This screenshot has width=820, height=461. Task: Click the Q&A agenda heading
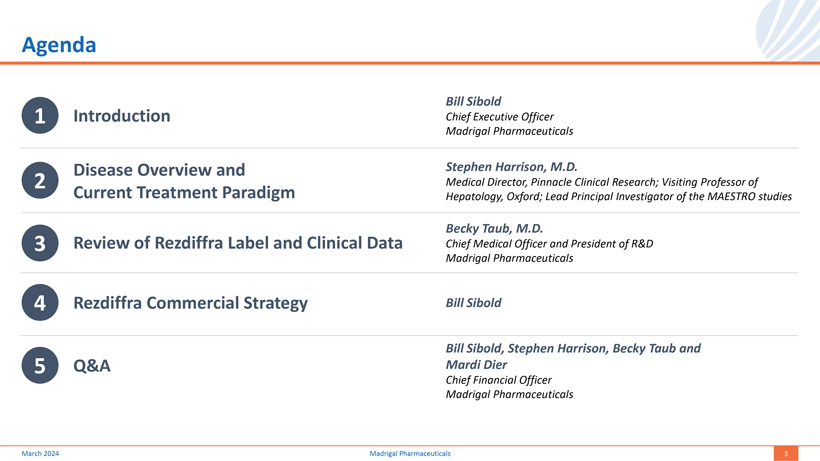[x=92, y=366]
